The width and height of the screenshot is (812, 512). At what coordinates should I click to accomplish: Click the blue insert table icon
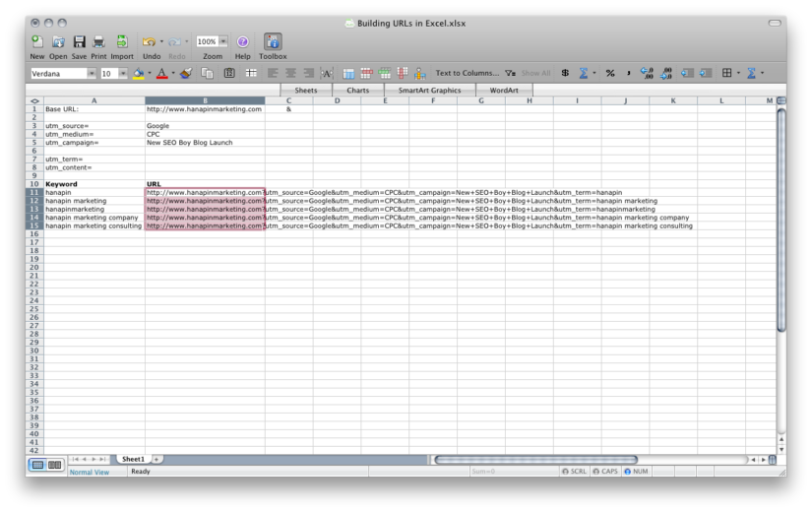coord(348,74)
